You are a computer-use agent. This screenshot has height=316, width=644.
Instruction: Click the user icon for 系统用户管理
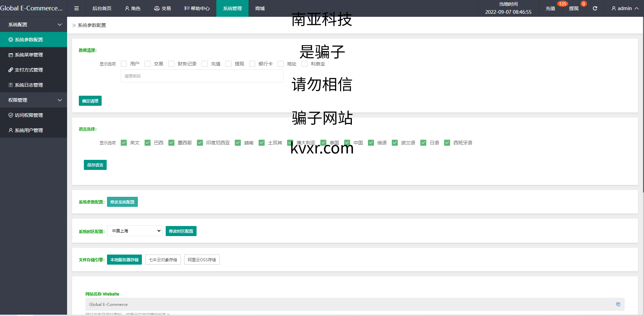11,130
